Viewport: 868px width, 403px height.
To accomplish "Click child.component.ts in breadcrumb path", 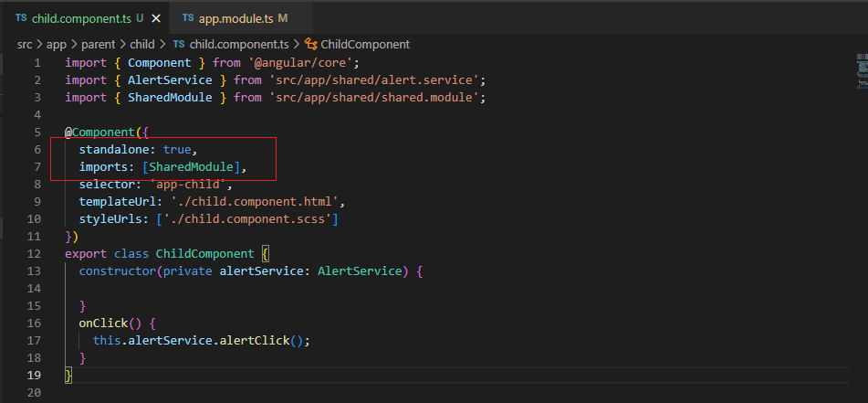I will [239, 45].
